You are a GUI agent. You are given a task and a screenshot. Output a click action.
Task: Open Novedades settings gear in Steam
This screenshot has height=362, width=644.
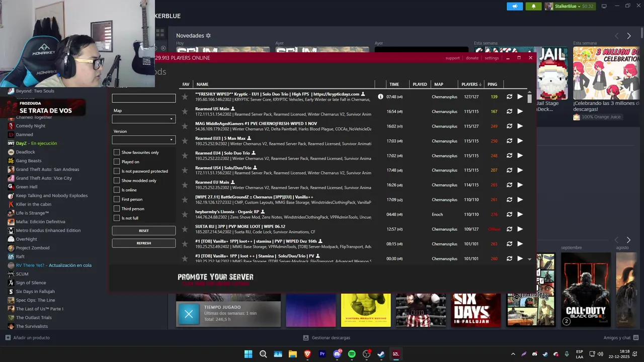point(208,36)
